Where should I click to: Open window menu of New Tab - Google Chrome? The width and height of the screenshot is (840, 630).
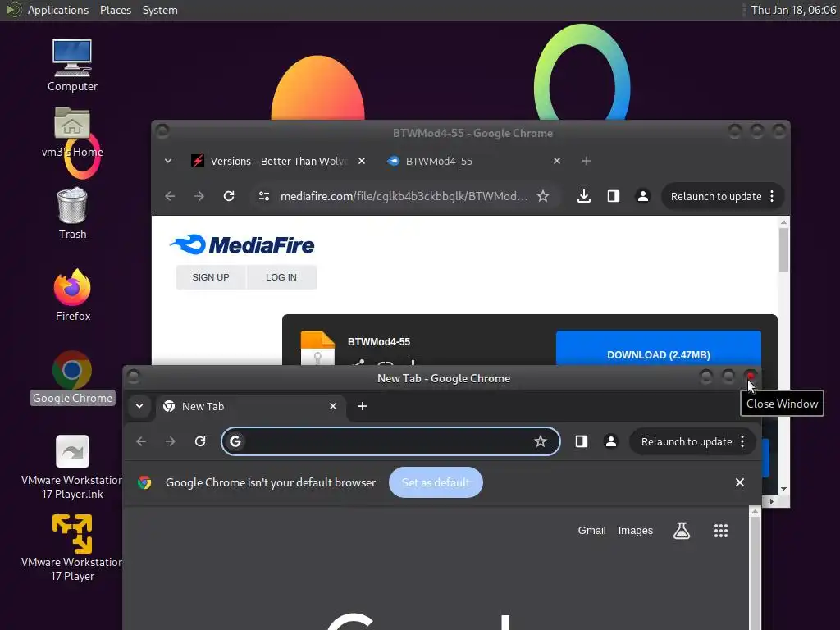pyautogui.click(x=134, y=377)
